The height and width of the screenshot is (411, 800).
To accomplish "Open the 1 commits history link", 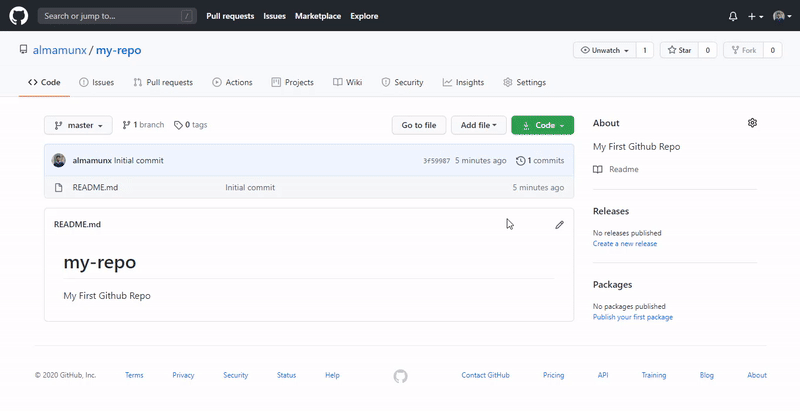I will pos(540,161).
